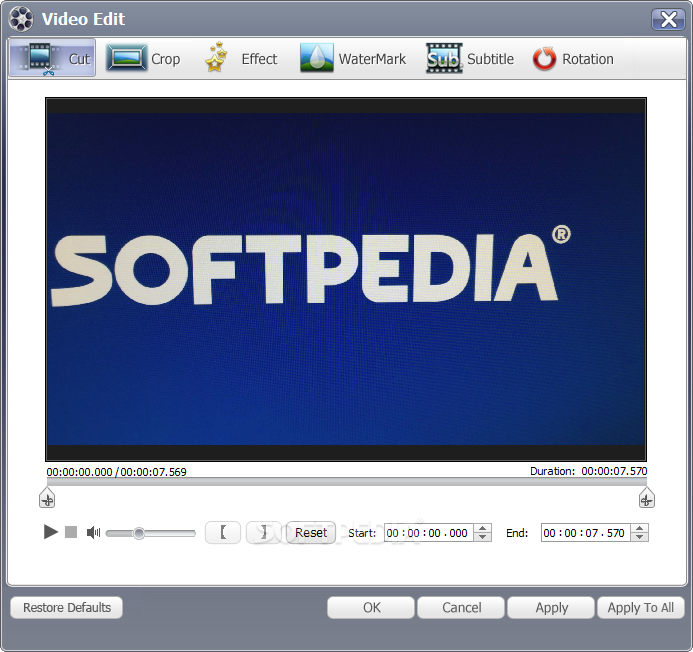Click Apply To All
Screen dimensions: 693x652
coord(641,607)
